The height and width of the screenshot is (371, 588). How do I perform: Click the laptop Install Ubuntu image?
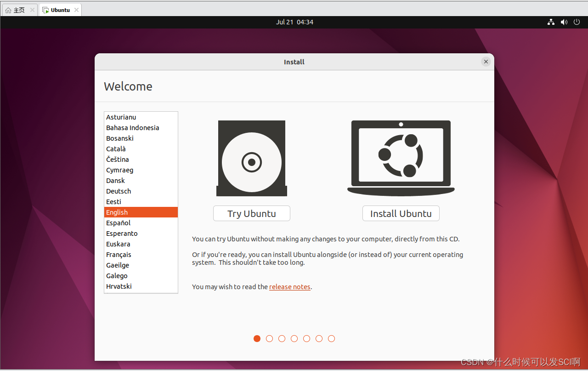point(401,159)
